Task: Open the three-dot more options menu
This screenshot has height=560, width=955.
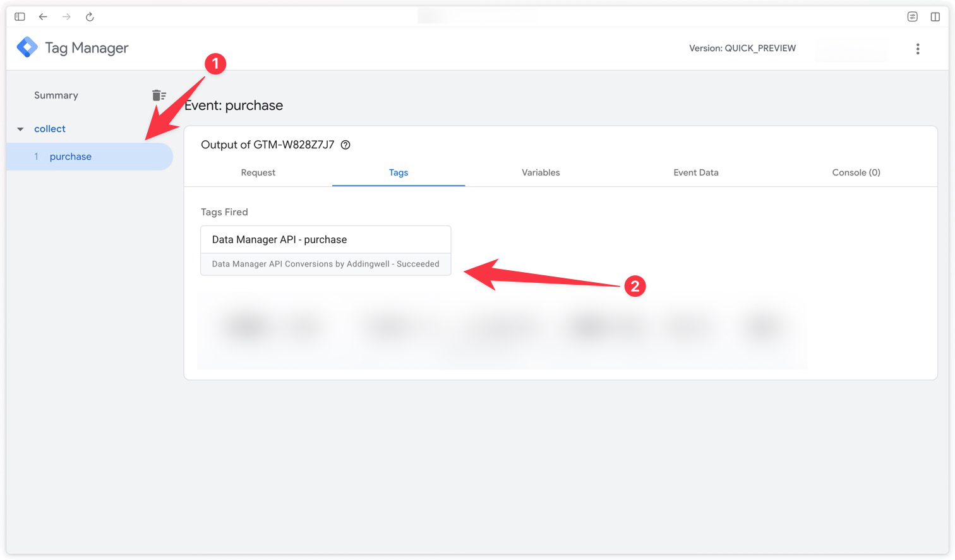Action: tap(918, 49)
